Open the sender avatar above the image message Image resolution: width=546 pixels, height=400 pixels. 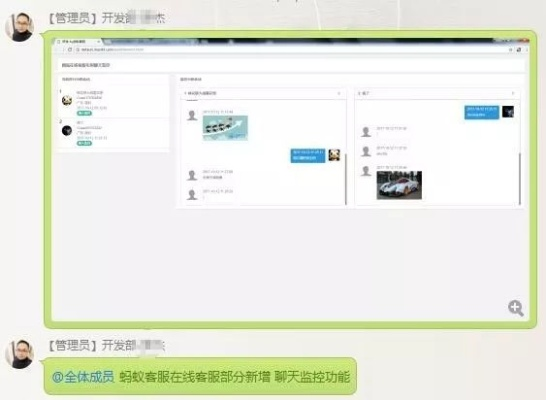pos(20,27)
